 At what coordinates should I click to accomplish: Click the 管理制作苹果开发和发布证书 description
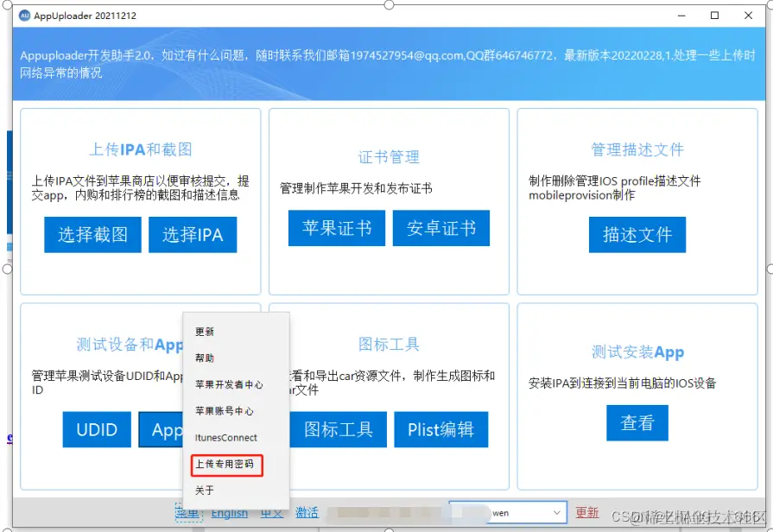[x=356, y=188]
